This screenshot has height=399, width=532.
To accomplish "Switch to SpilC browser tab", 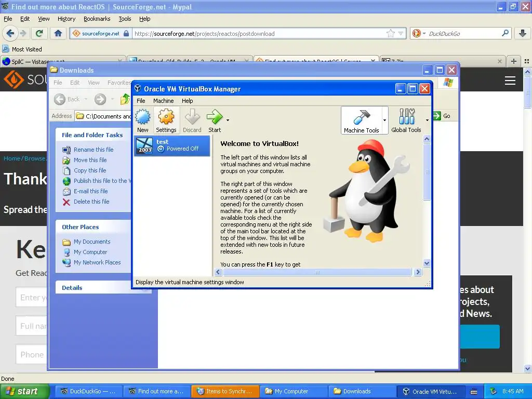I will point(63,61).
